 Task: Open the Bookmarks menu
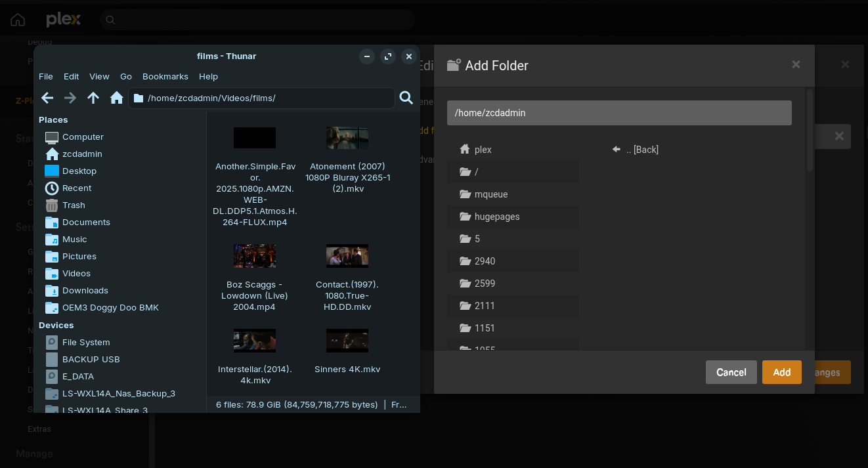(x=165, y=76)
